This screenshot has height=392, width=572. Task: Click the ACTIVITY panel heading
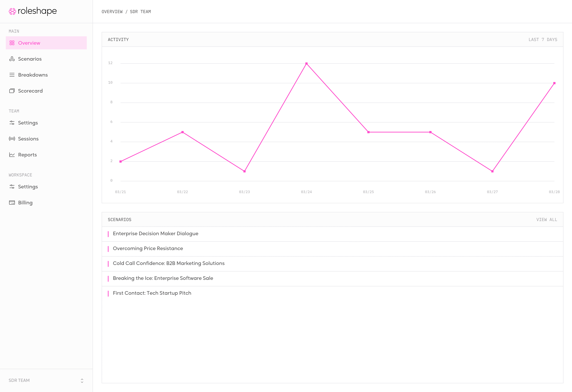118,40
